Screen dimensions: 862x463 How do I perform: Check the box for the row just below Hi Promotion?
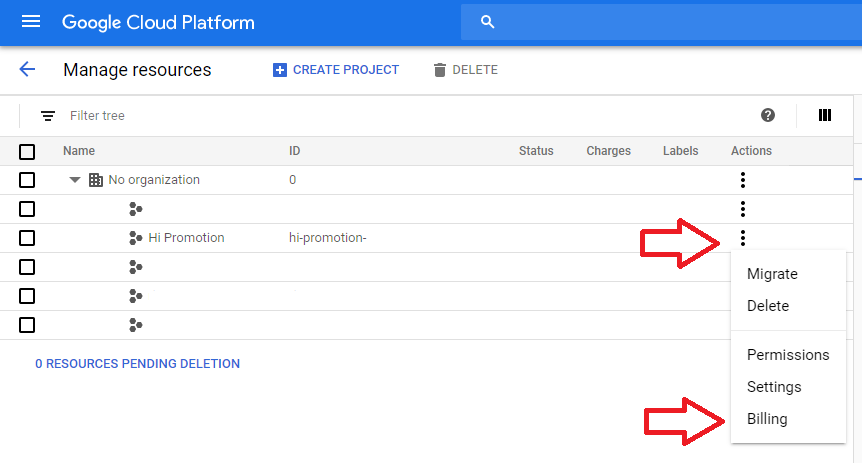click(27, 267)
